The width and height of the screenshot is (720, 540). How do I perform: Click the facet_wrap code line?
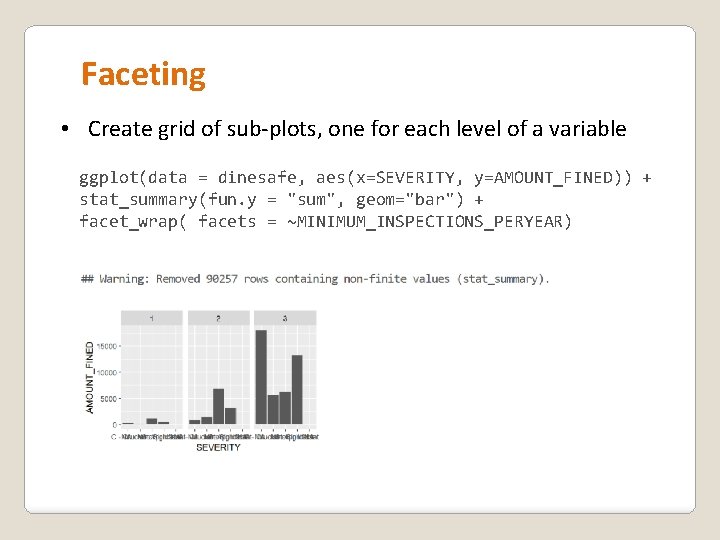click(326, 222)
